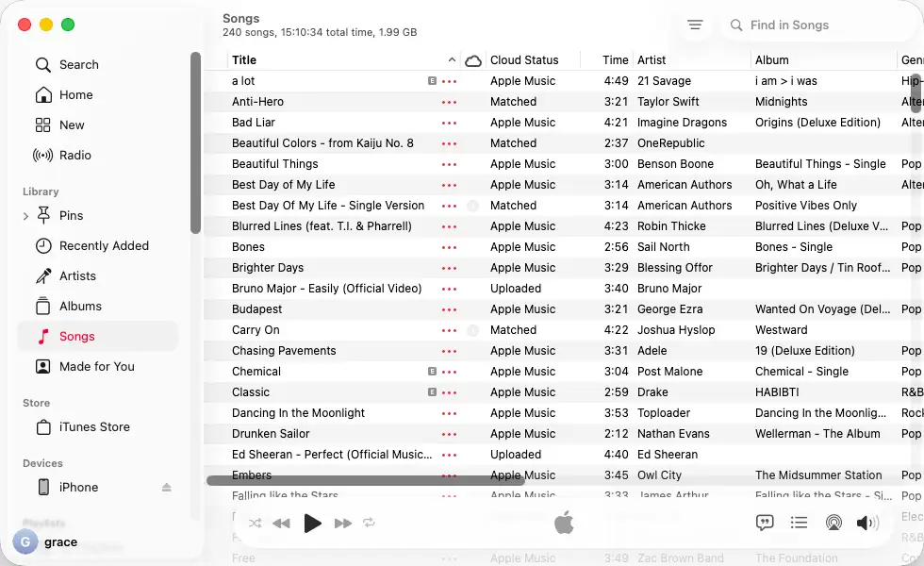This screenshot has width=924, height=566.
Task: Open more options for Beautiful Things
Action: [x=449, y=164]
